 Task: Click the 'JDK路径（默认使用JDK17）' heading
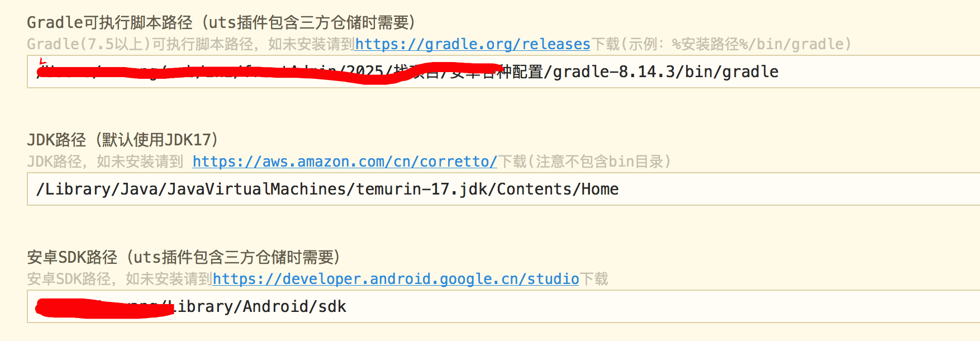point(122,140)
